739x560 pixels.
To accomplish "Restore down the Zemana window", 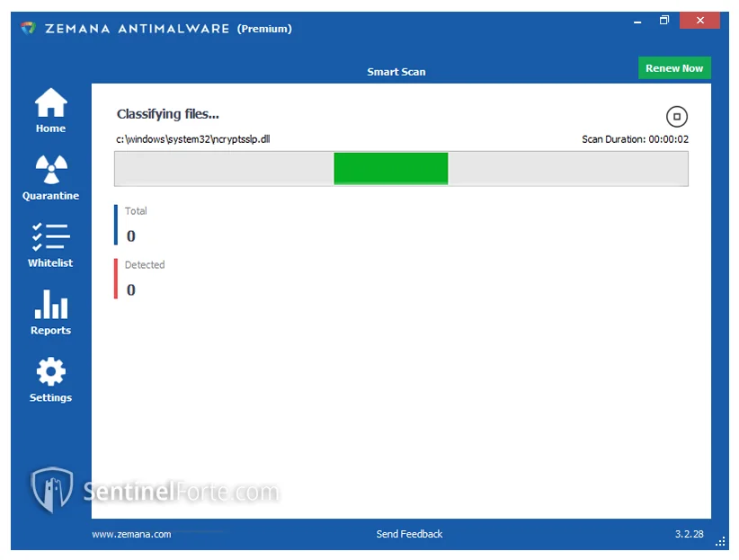I will pos(664,21).
